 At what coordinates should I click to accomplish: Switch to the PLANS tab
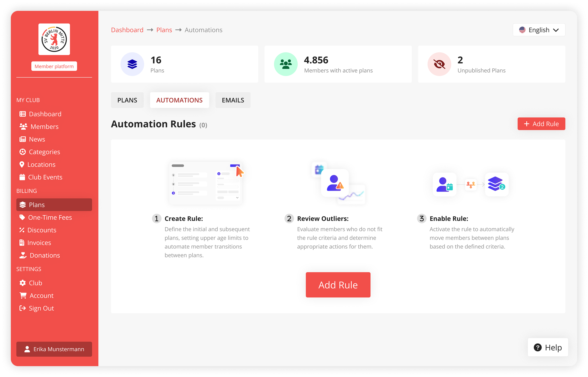(x=127, y=100)
